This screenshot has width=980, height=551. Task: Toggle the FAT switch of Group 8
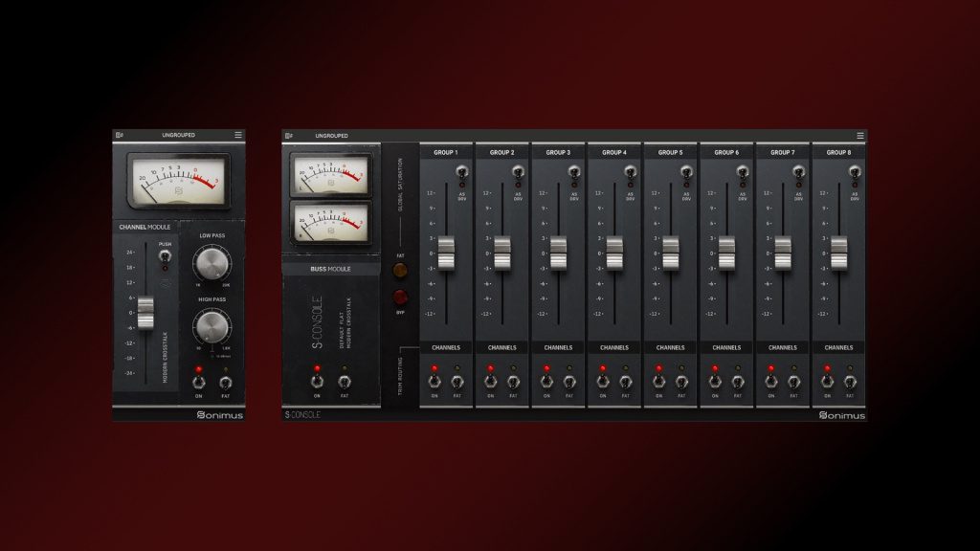pyautogui.click(x=850, y=381)
